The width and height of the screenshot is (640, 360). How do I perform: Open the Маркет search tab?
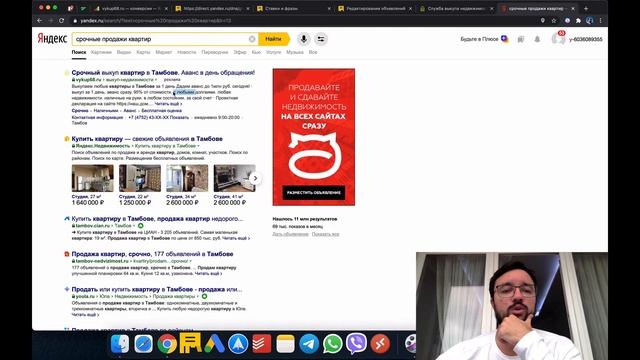tap(164, 52)
